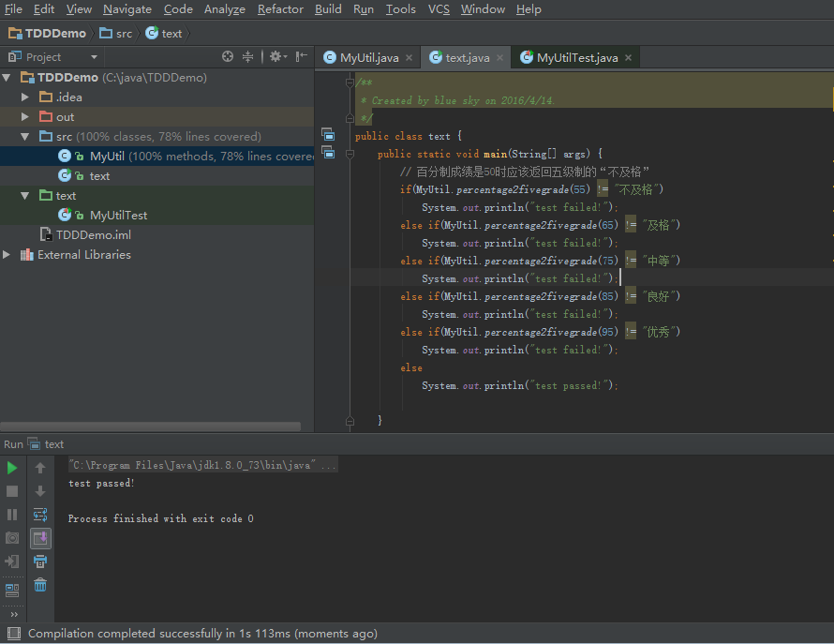This screenshot has width=834, height=644.
Task: Click TDDDemo breadcrumb in navigation bar
Action: [48, 34]
